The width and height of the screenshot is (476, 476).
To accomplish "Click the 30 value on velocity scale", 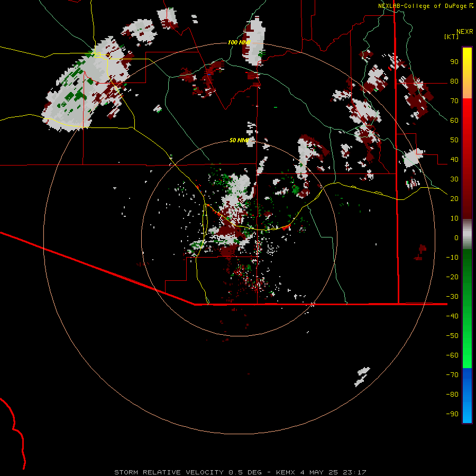I will point(454,179).
